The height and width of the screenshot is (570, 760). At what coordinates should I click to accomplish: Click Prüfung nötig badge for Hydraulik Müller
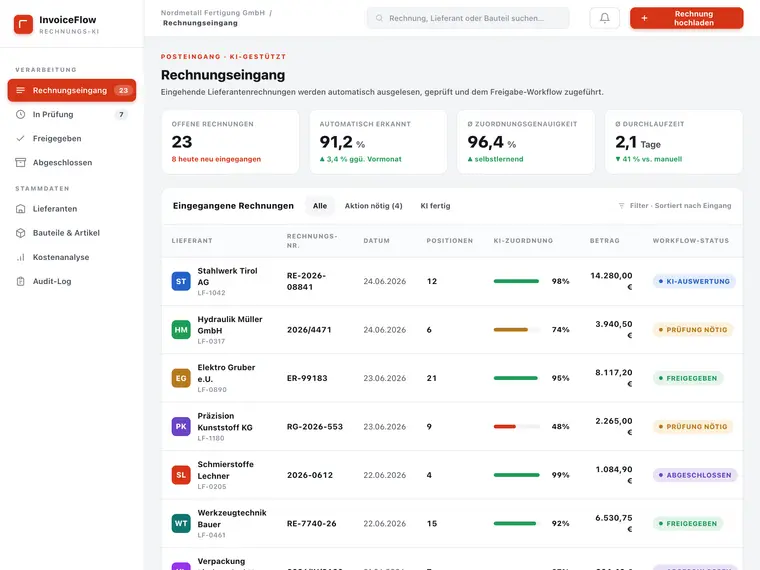point(693,330)
